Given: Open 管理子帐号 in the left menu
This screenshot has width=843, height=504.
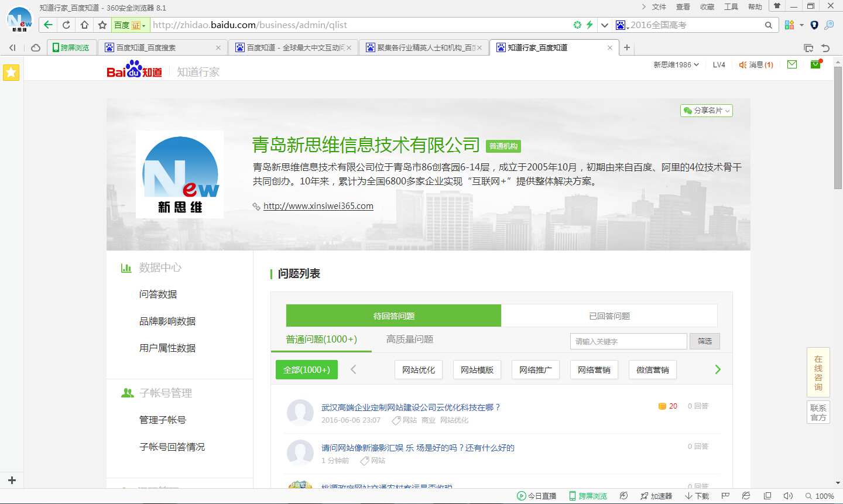Looking at the screenshot, I should 163,420.
